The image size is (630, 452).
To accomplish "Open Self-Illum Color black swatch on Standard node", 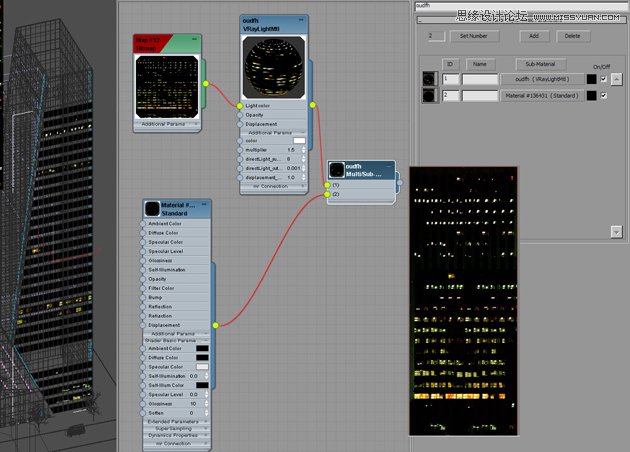I will tap(202, 385).
